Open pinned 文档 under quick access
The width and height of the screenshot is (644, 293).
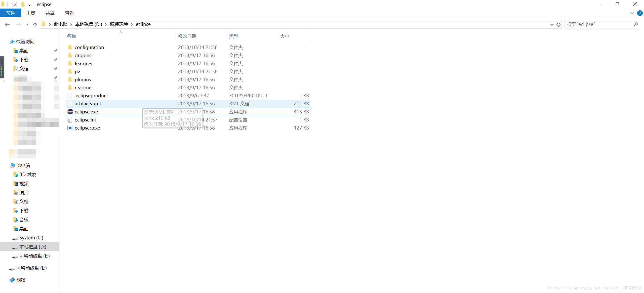(x=24, y=69)
